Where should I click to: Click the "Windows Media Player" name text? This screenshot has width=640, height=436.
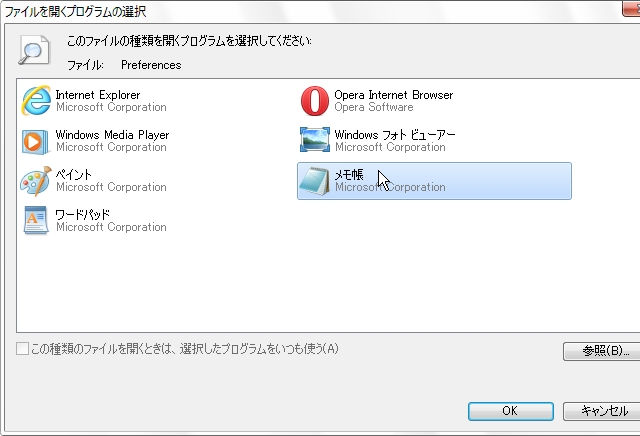112,135
